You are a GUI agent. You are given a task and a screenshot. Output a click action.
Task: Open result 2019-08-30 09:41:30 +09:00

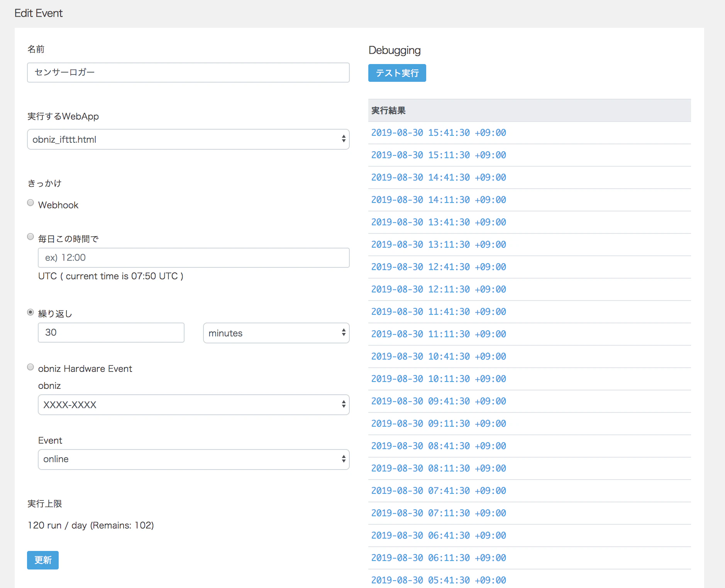[x=439, y=401]
